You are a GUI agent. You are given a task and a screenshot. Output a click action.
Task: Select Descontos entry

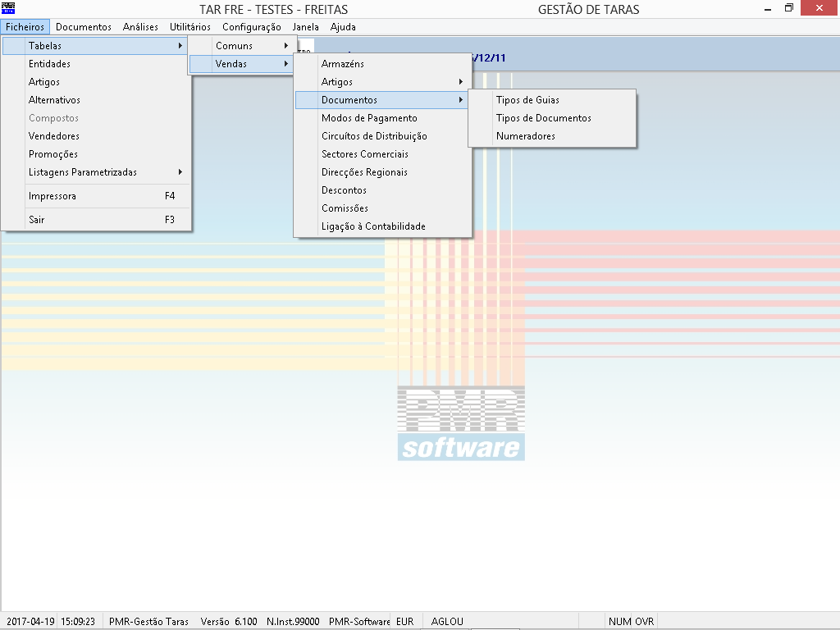382,190
